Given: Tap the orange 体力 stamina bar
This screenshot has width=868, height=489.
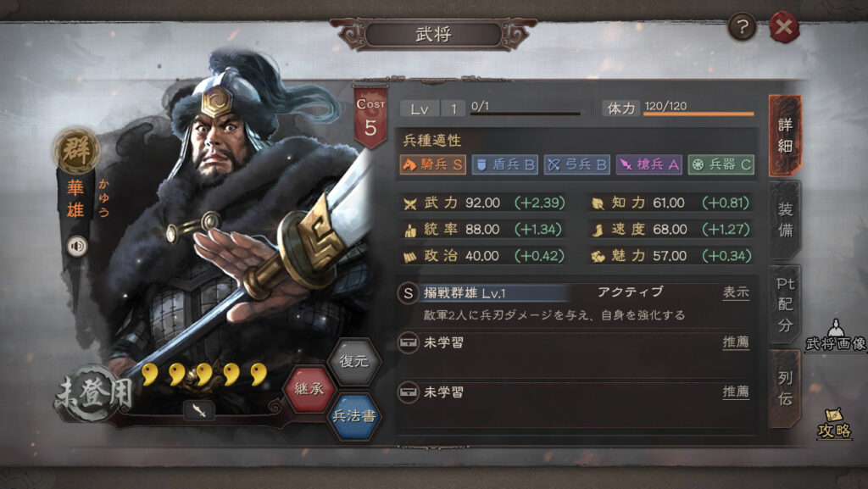Looking at the screenshot, I should click(698, 114).
